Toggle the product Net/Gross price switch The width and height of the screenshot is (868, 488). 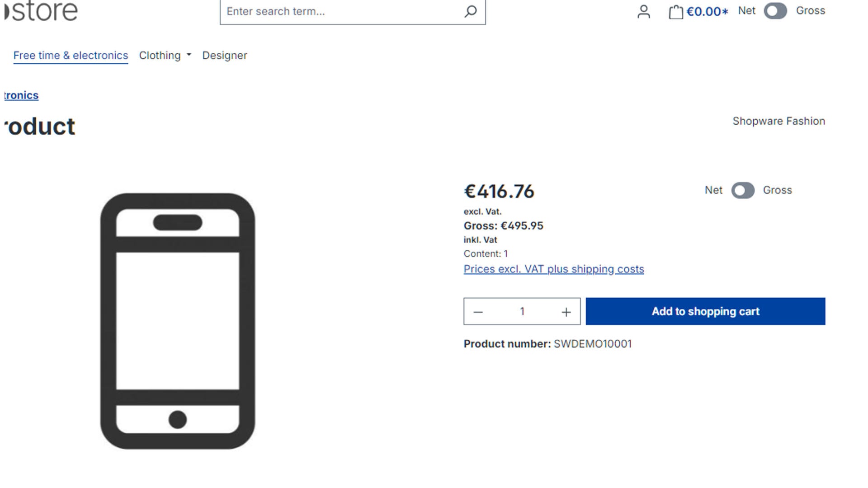pyautogui.click(x=743, y=190)
